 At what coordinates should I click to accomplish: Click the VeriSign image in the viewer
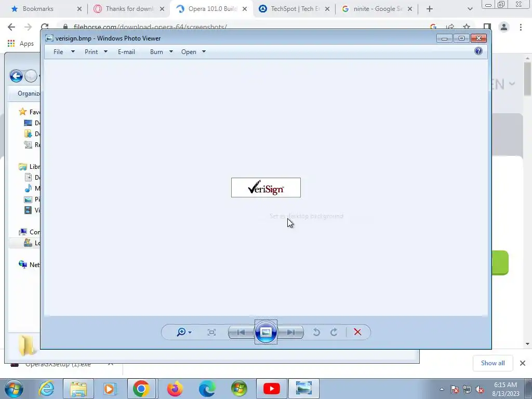click(266, 188)
